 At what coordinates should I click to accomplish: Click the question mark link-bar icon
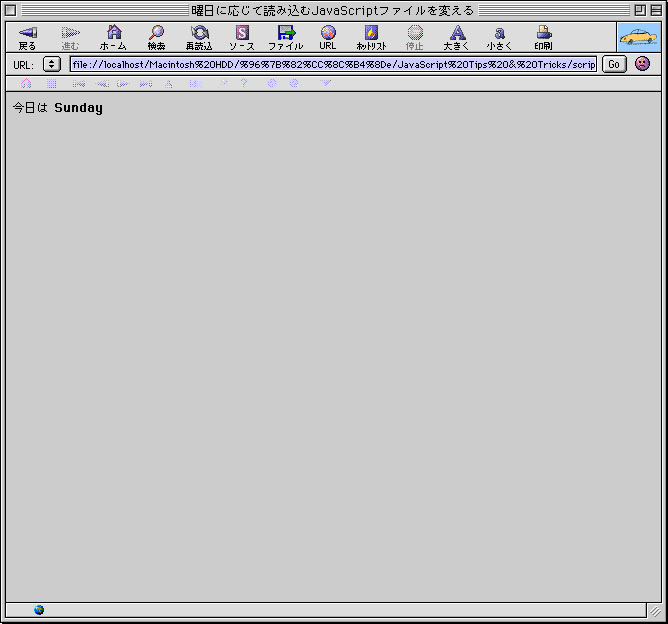click(244, 83)
